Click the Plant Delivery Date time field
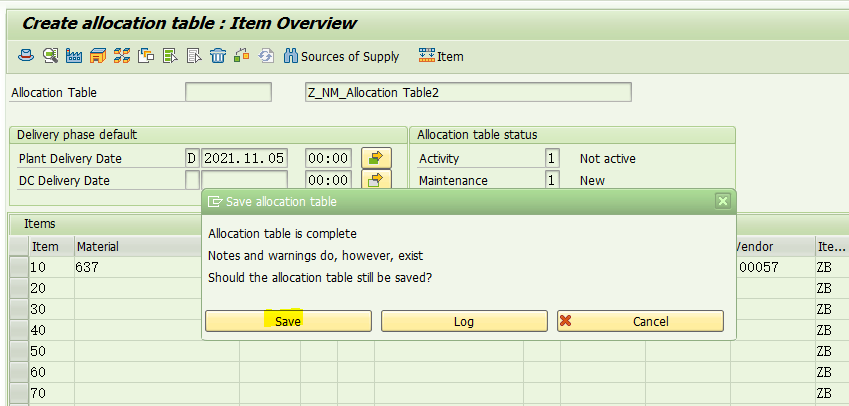This screenshot has height=406, width=849. [328, 158]
